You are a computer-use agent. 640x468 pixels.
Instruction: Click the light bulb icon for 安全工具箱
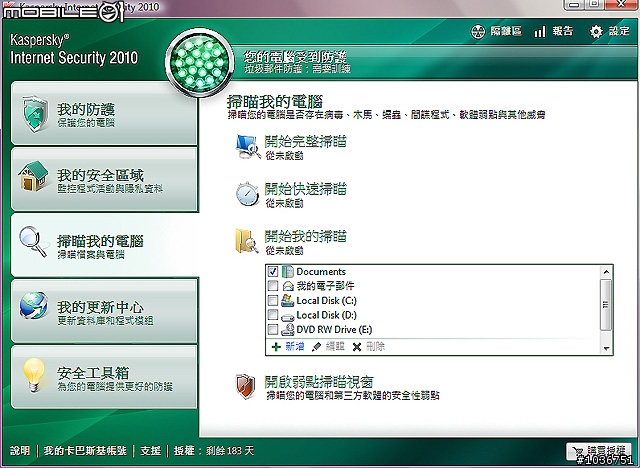coord(33,374)
